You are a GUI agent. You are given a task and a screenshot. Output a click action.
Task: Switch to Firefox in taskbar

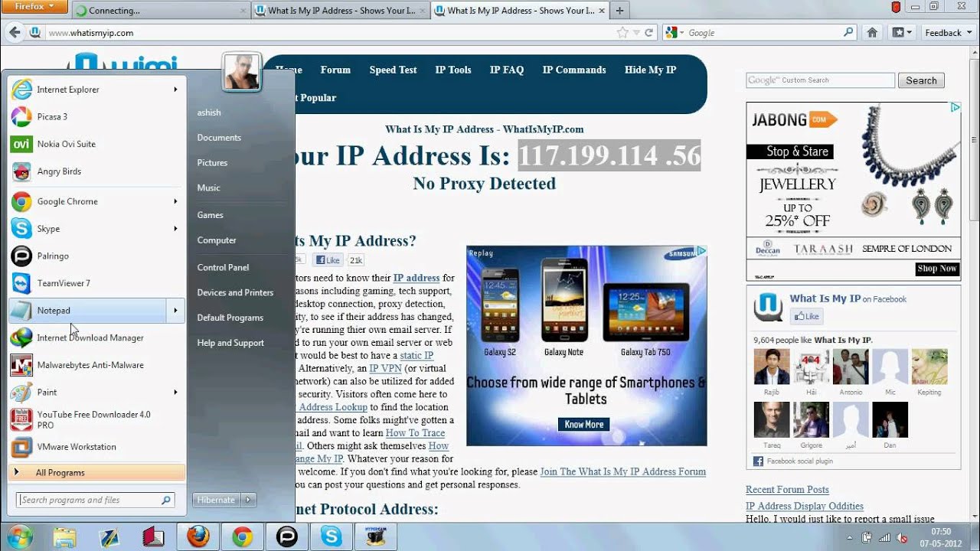(x=198, y=536)
